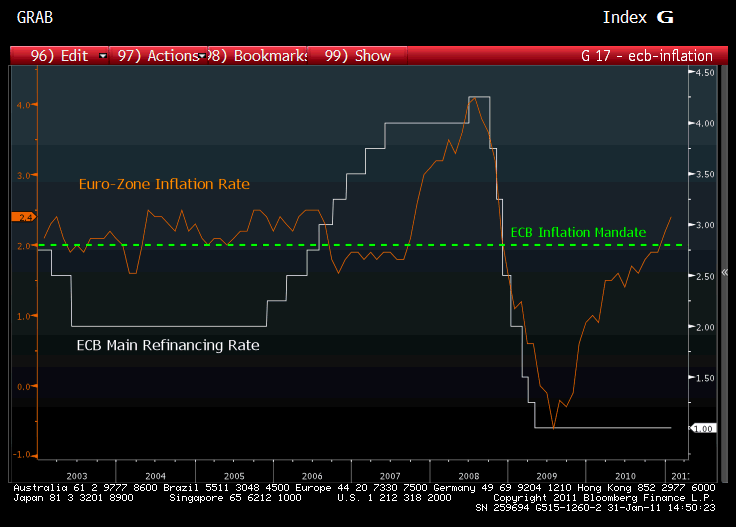Click the orange 2.4 inflation value marker
Viewport: 736px width, 527px height.
click(x=23, y=216)
